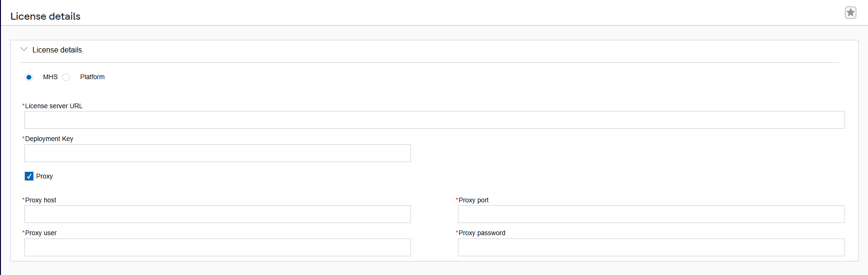The width and height of the screenshot is (868, 275).
Task: Click into the Deployment Key text box
Action: click(217, 153)
